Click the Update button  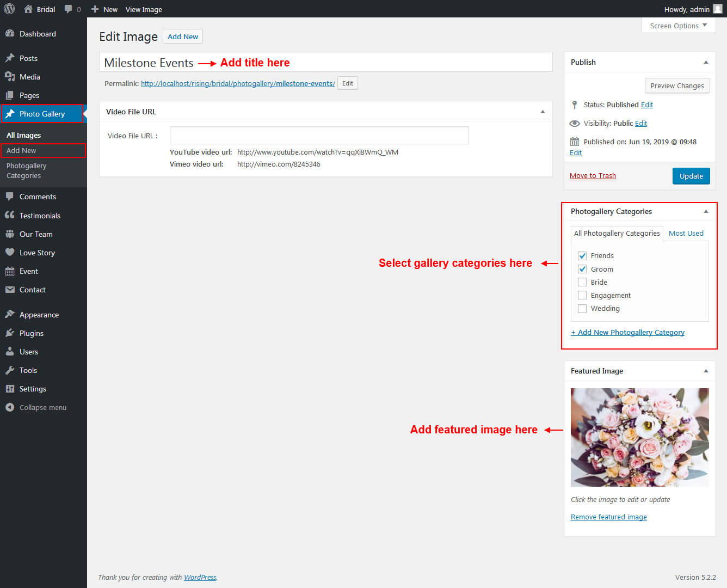click(691, 176)
